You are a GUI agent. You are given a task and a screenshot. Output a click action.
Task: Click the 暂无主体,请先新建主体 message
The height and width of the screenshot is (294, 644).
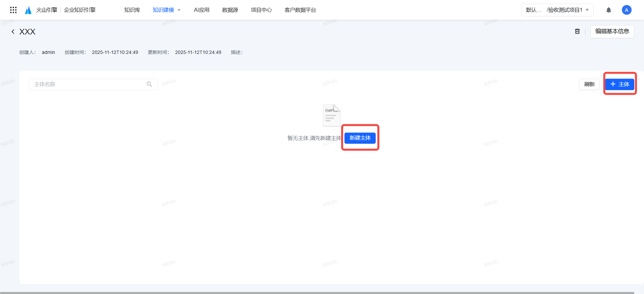[x=314, y=138]
